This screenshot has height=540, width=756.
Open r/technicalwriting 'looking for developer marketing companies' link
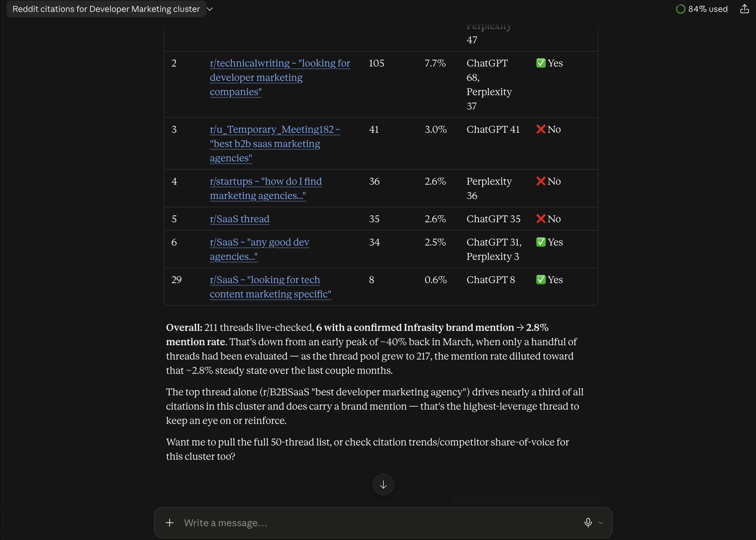280,78
